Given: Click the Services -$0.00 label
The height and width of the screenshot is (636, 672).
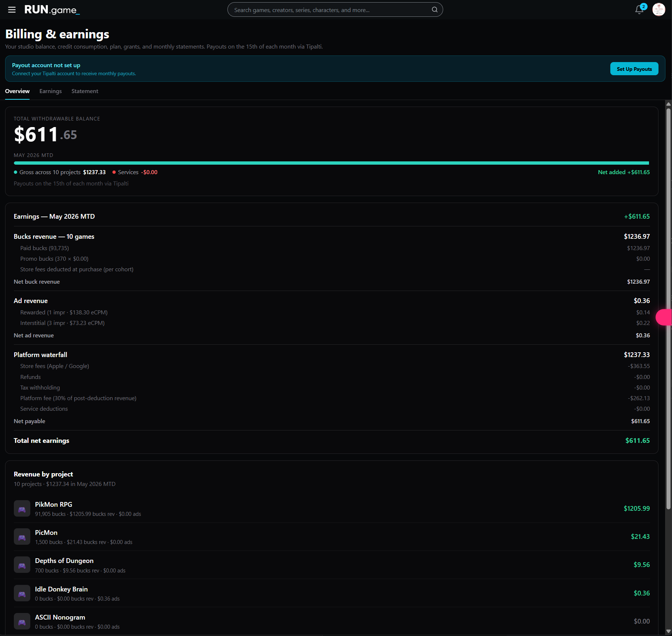Looking at the screenshot, I should coord(135,172).
